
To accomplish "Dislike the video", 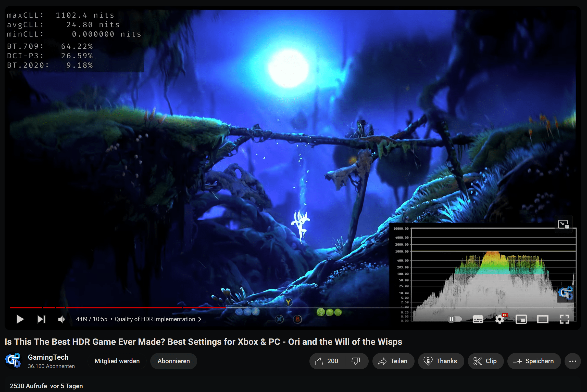I will 356,361.
